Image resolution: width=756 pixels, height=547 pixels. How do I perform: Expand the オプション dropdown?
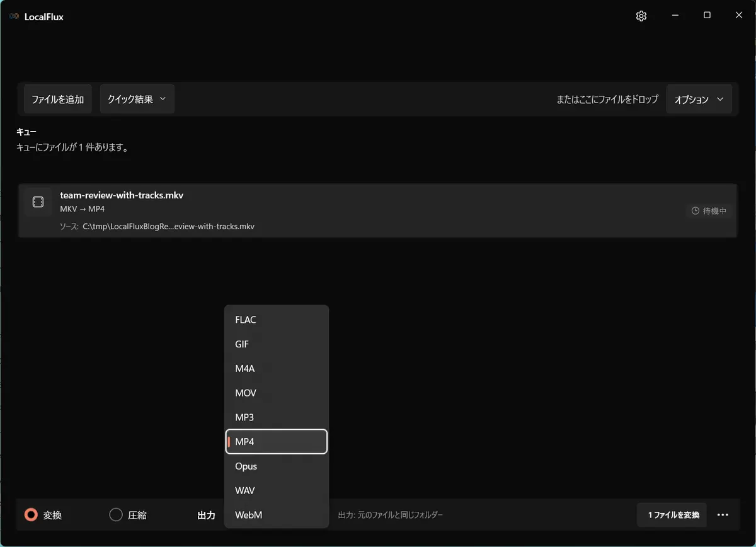(x=699, y=99)
